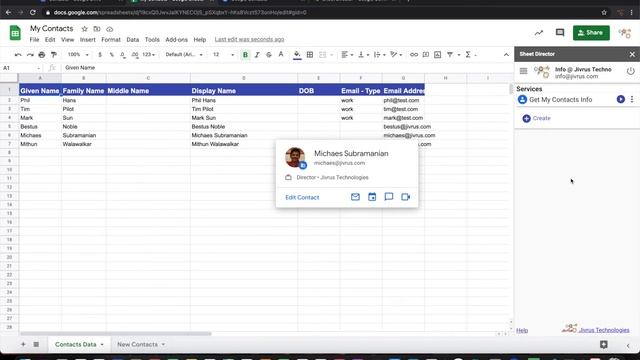
Task: Click the Last edit was seconds ago link
Action: tap(249, 40)
